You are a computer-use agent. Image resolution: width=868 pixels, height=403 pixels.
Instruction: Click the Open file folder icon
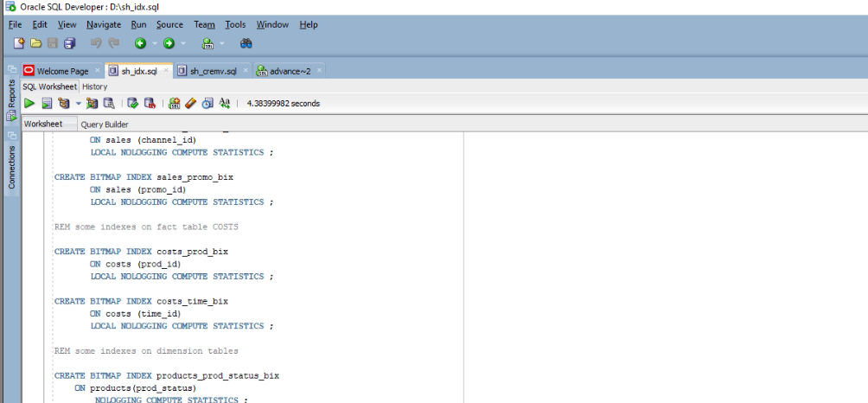(36, 43)
